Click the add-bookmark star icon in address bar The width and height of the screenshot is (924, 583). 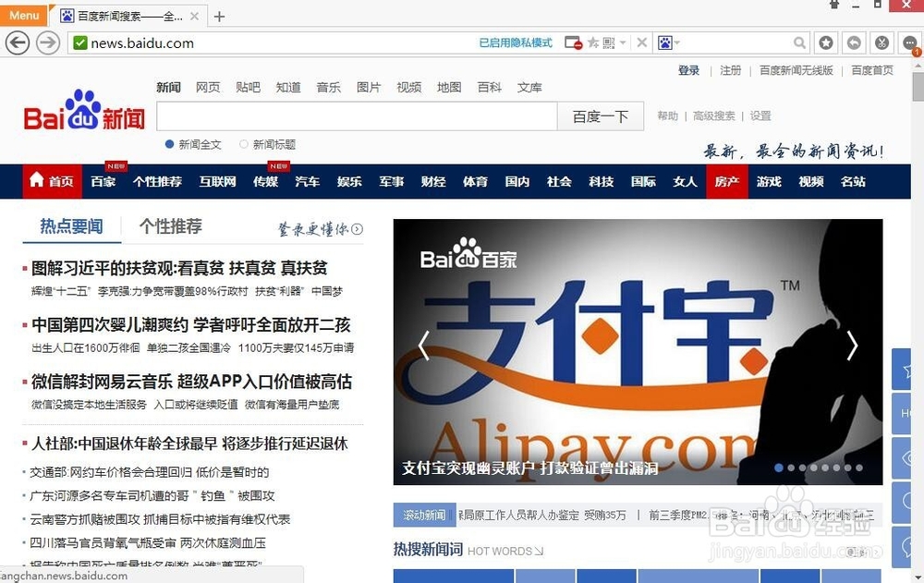tap(593, 43)
